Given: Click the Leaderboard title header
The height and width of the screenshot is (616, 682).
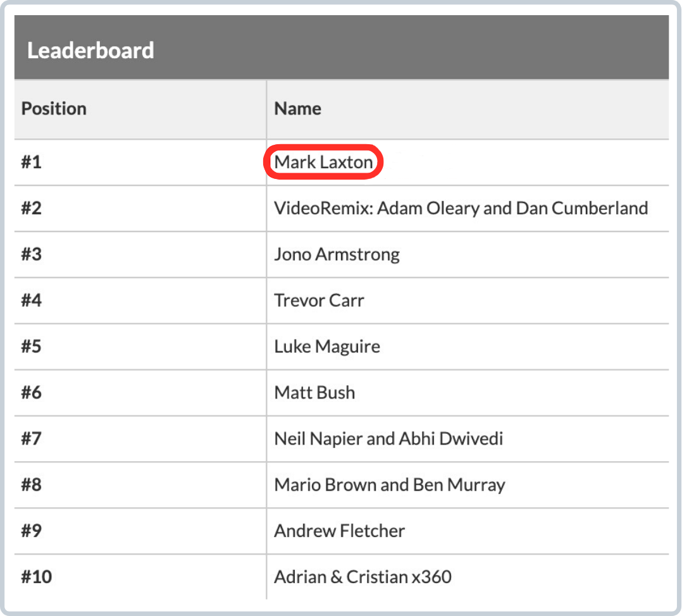Looking at the screenshot, I should pyautogui.click(x=90, y=51).
